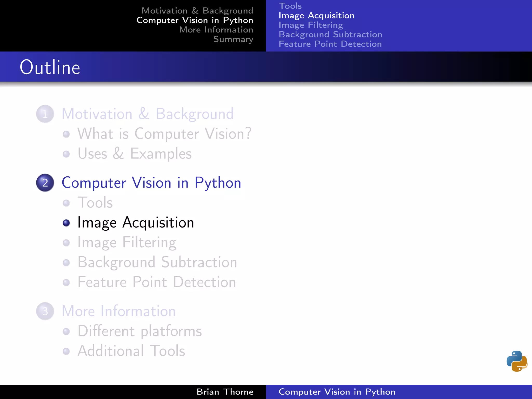Click the numbered circle 2 bullet
Screen dimensions: 532x399
coord(45,183)
